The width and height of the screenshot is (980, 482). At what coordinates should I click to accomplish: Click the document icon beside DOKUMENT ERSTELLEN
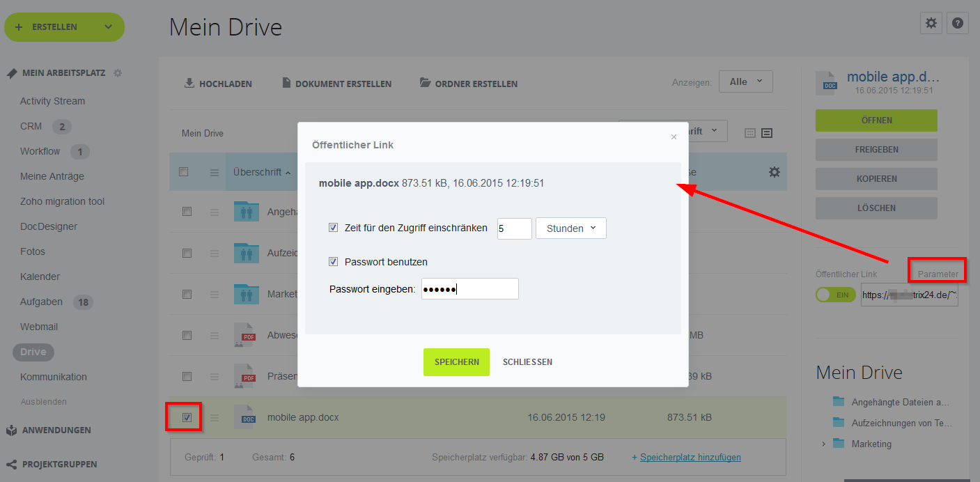pyautogui.click(x=286, y=82)
